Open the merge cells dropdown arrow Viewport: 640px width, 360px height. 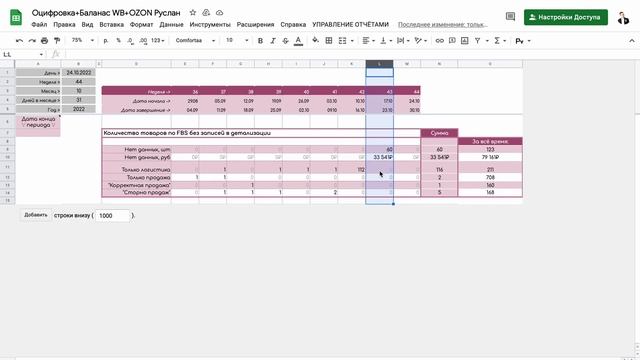(352, 40)
